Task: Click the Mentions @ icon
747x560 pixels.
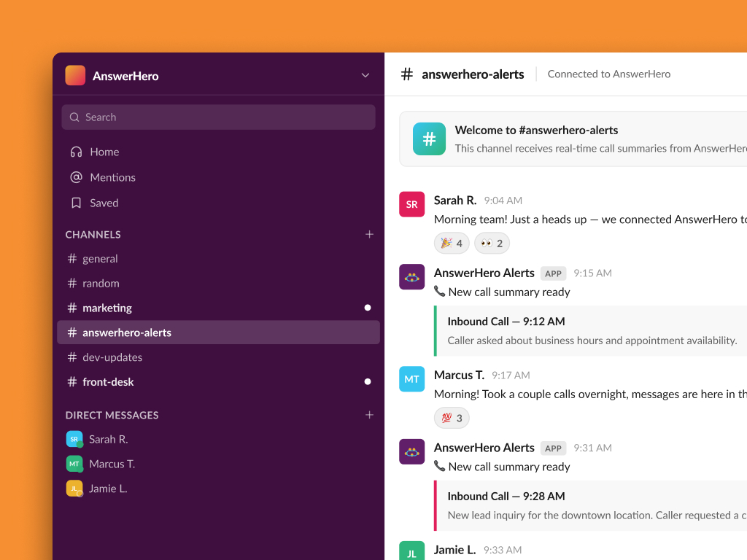Action: click(76, 178)
